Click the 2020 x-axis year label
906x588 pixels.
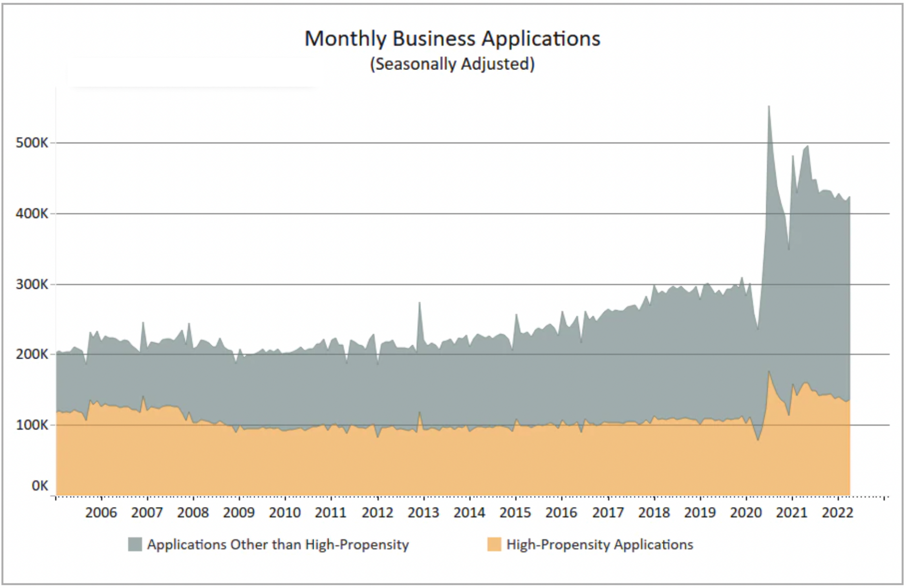(x=746, y=513)
